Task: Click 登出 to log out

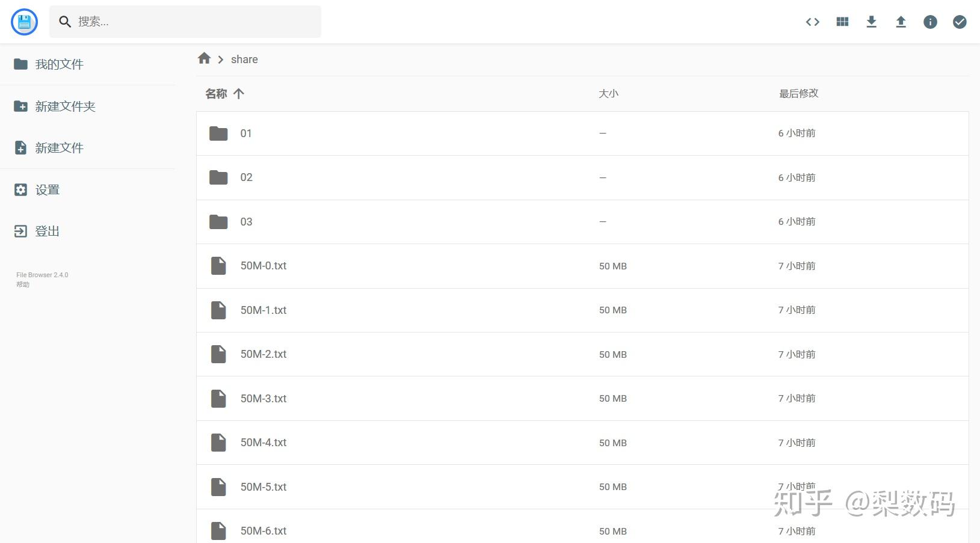Action: point(47,232)
